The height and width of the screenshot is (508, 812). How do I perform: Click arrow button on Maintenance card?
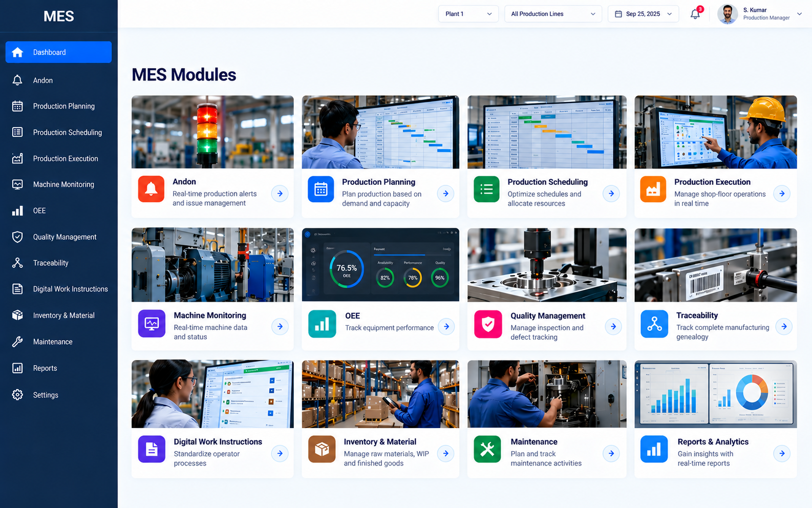[611, 453]
